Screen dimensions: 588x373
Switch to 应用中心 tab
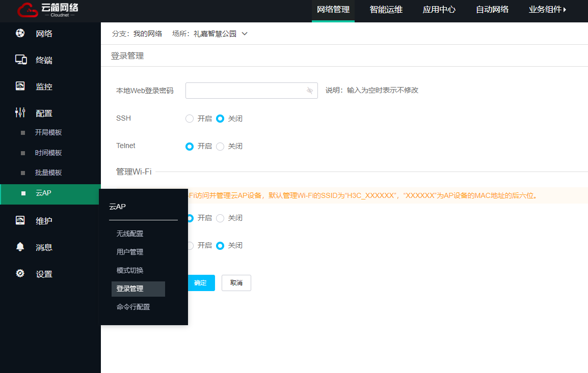(439, 10)
